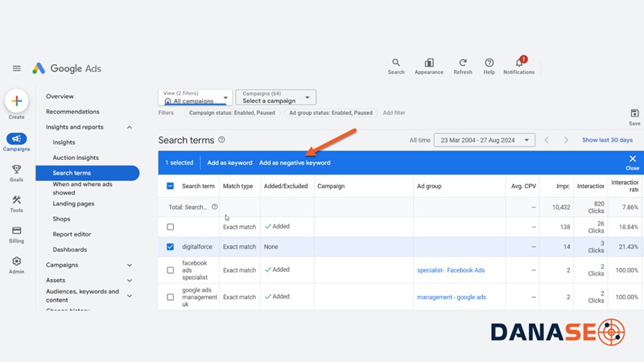
Task: Uncheck the digitalforce row checkbox
Action: pyautogui.click(x=170, y=247)
